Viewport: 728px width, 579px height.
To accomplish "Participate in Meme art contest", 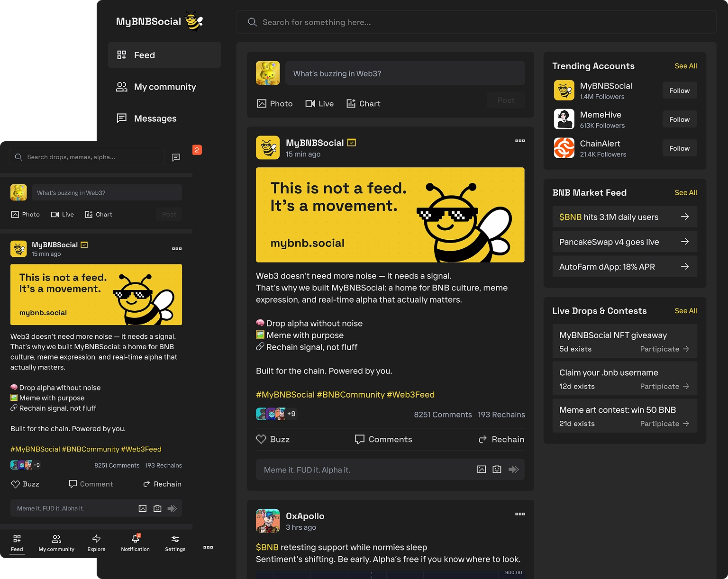I will click(664, 424).
